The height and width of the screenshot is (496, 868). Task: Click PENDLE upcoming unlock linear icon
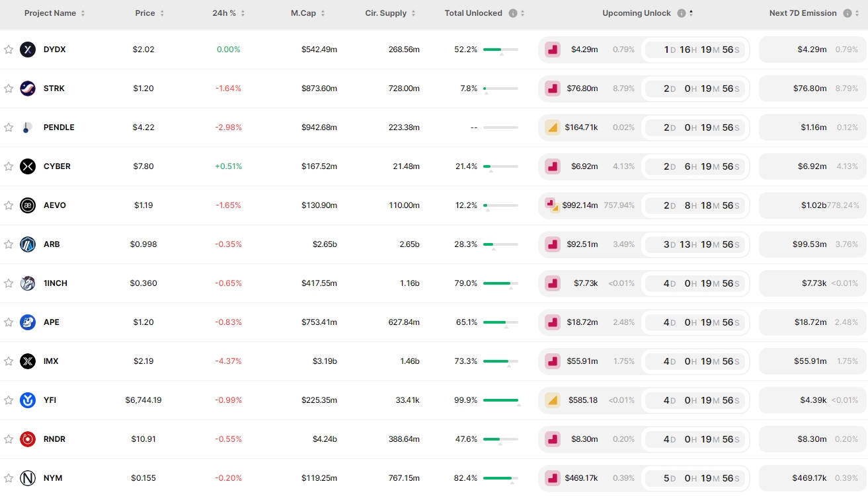553,127
